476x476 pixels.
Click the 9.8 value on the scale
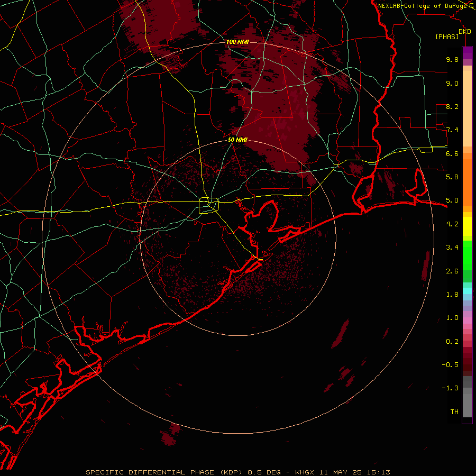pos(452,59)
